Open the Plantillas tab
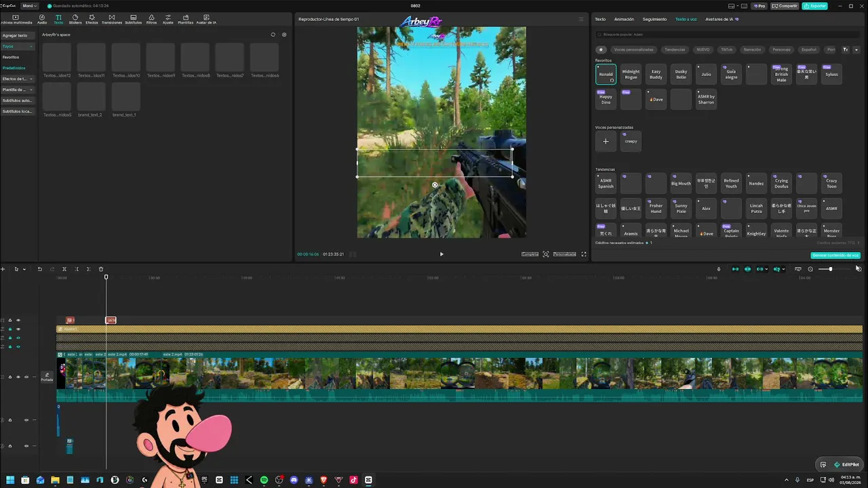 point(185,19)
